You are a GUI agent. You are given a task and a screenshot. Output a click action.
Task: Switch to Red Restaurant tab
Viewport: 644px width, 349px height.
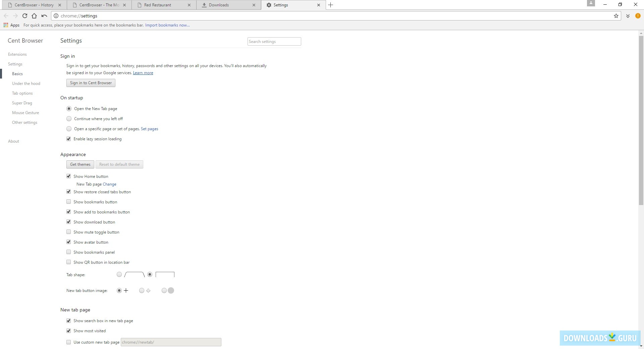pyautogui.click(x=164, y=5)
